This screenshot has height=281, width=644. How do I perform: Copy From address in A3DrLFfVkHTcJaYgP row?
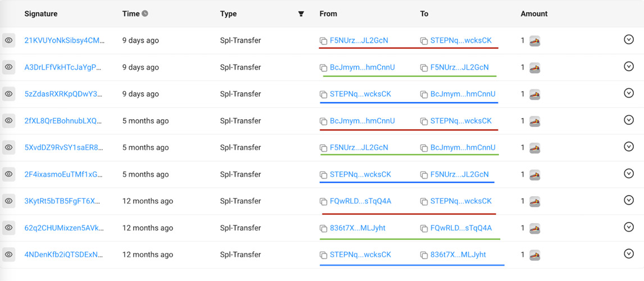coord(323,68)
